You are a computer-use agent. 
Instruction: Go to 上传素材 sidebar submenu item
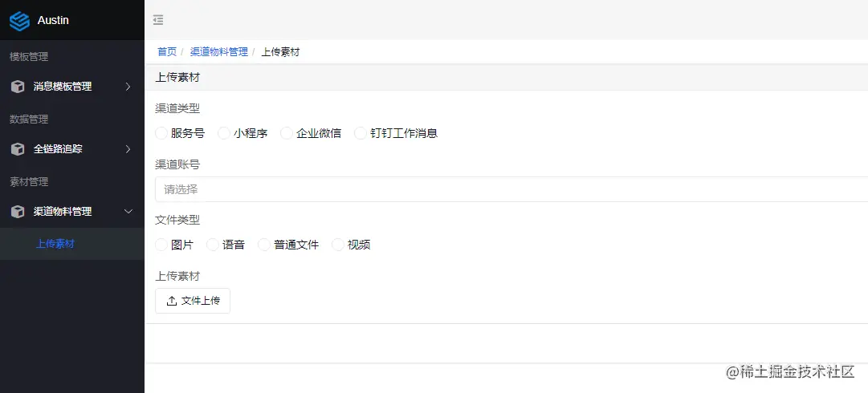pyautogui.click(x=72, y=244)
